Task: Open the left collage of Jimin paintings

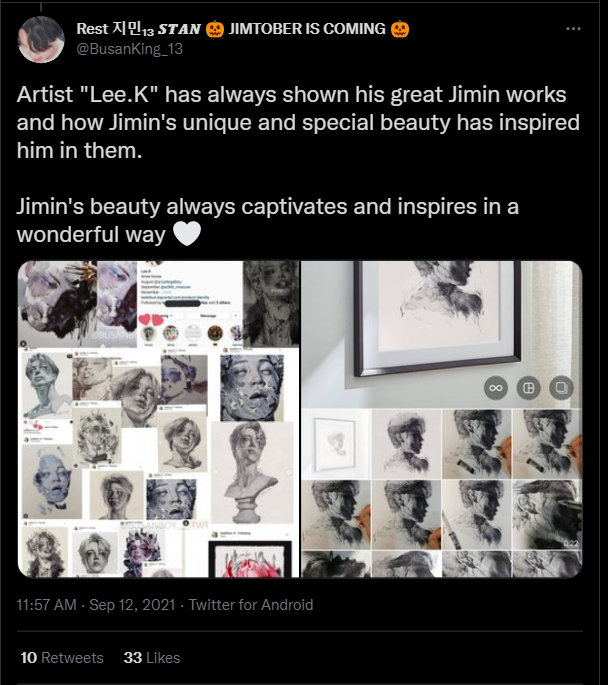Action: [159, 419]
